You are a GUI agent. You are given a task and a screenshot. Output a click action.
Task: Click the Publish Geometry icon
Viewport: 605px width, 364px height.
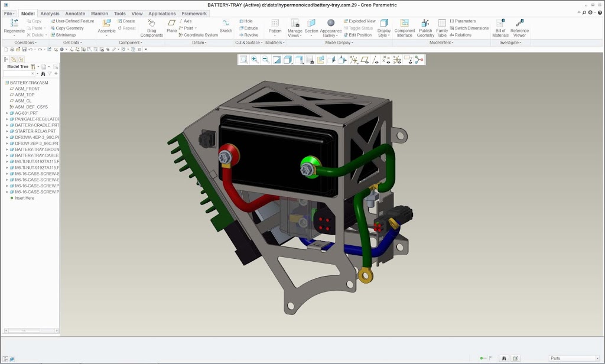(x=425, y=24)
